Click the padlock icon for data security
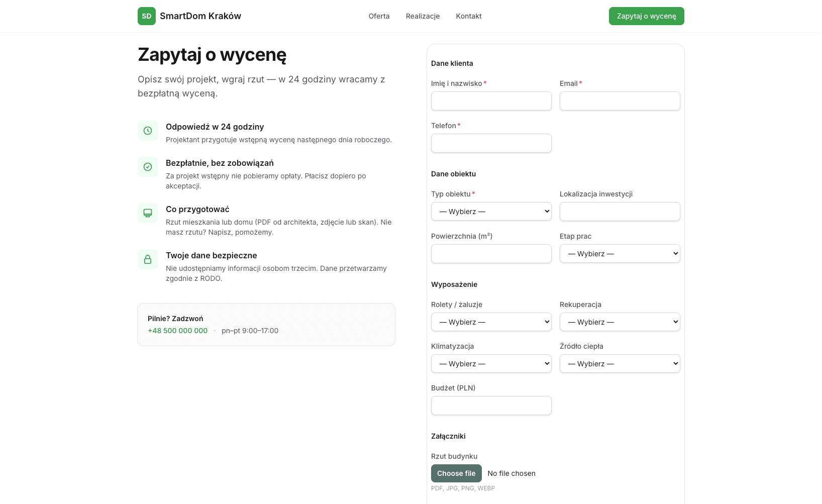 (x=148, y=259)
